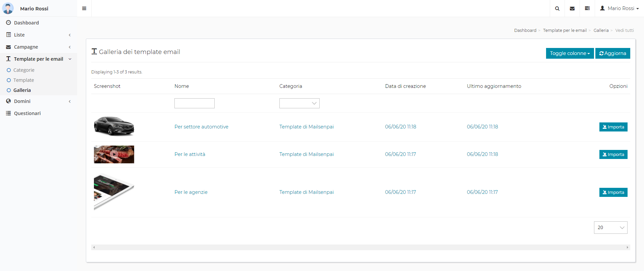Screen dimensions: 644x271
Task: Click Mario Rossi avatar in sidebar
Action: [8, 8]
